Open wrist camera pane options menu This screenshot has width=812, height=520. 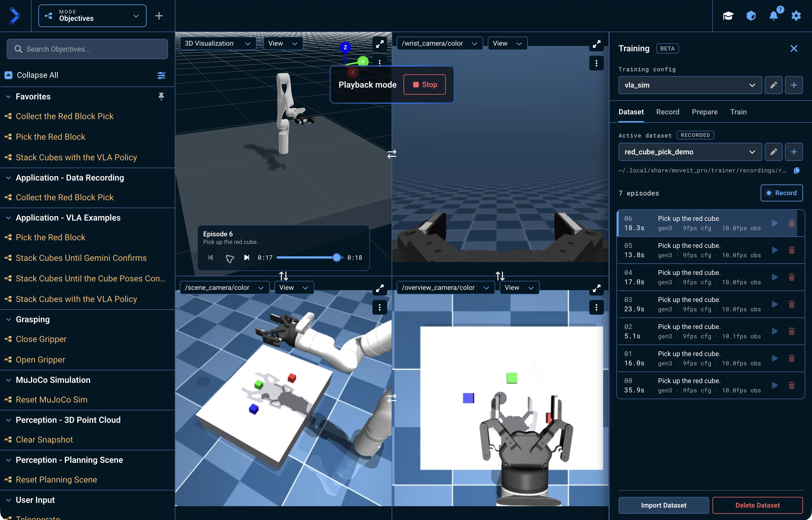click(596, 63)
